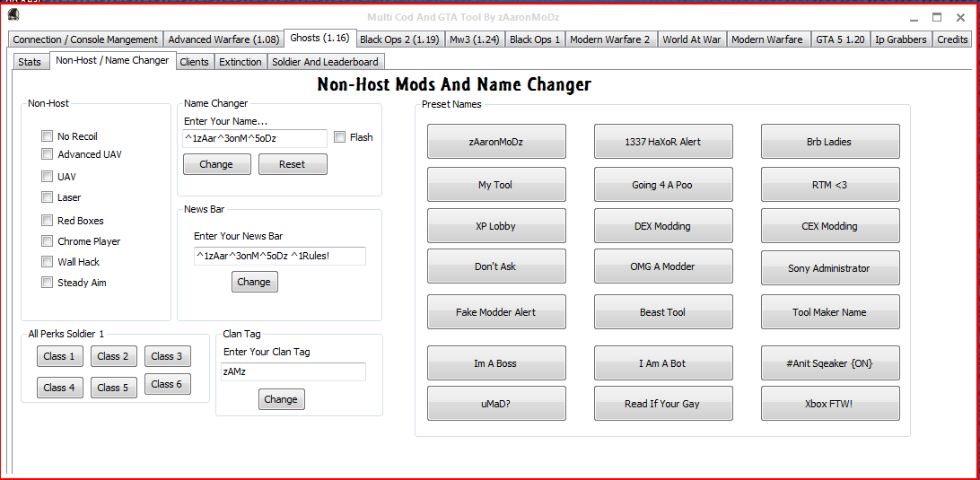Click Change in Name Changer group
This screenshot has height=480, width=980.
point(216,164)
